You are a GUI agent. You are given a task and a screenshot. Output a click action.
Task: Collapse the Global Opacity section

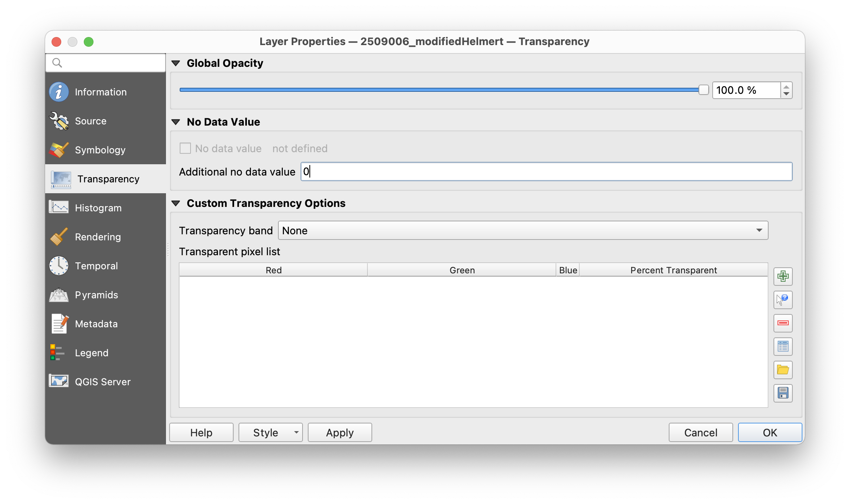point(176,63)
